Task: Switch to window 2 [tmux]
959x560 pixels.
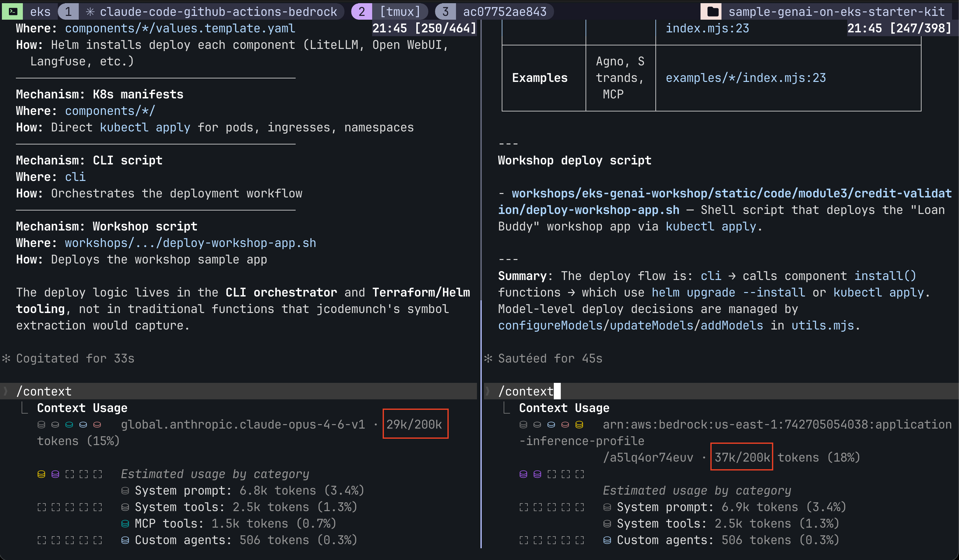Action: (389, 12)
